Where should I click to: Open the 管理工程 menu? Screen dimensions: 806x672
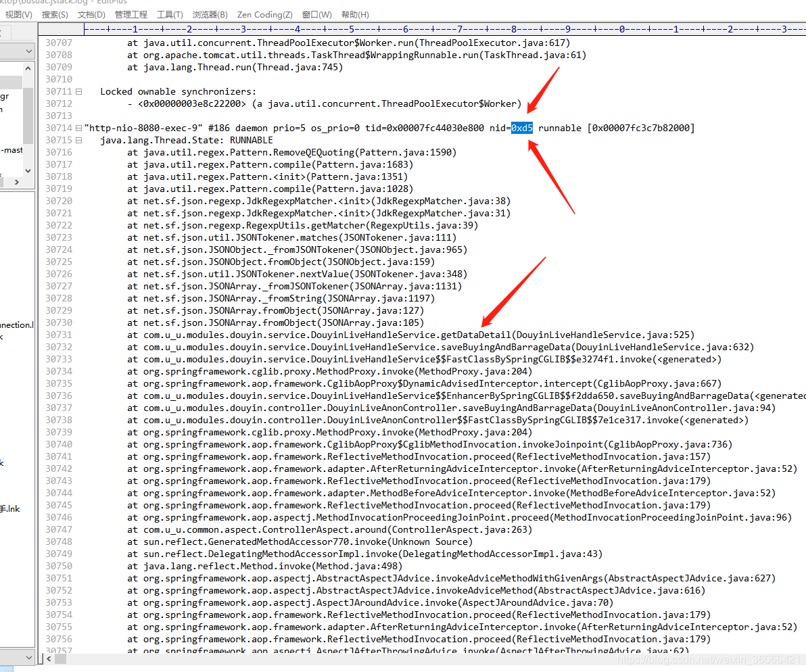click(x=131, y=14)
